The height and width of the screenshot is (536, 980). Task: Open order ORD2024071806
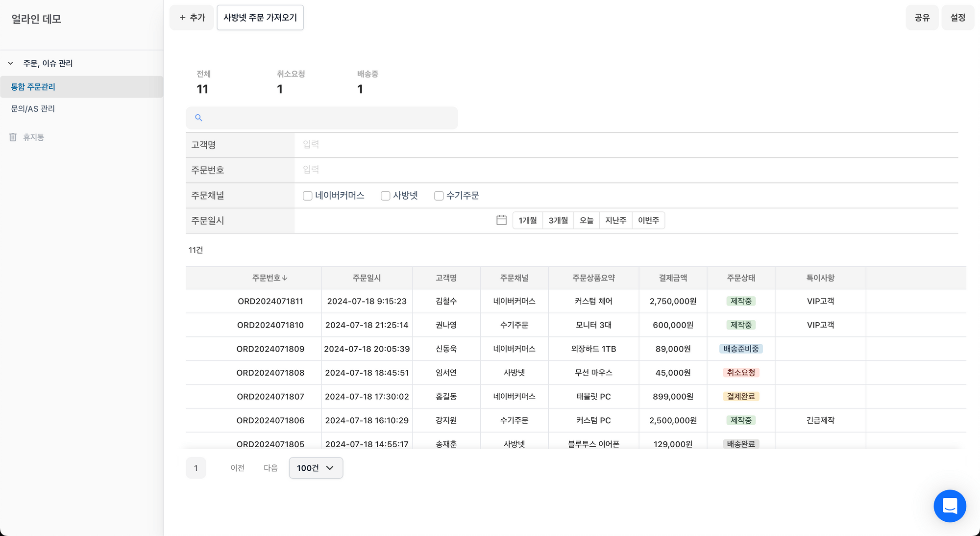pyautogui.click(x=270, y=420)
